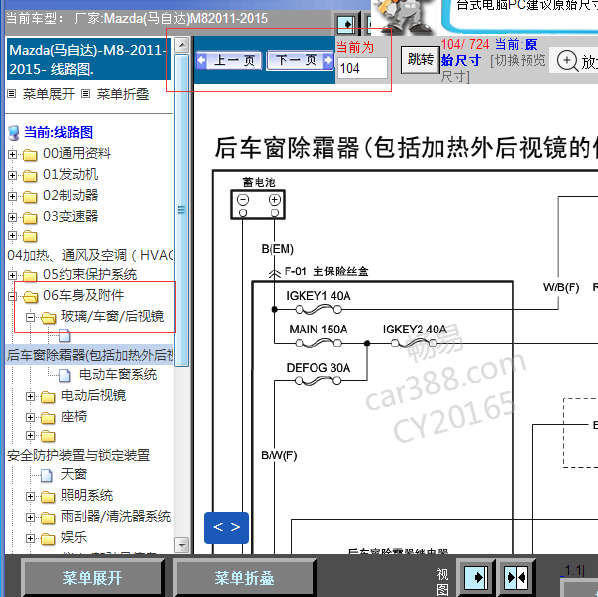Click the zoom-in magnifier icon 放大
Viewport: 598px width, 597px height.
click(x=567, y=61)
